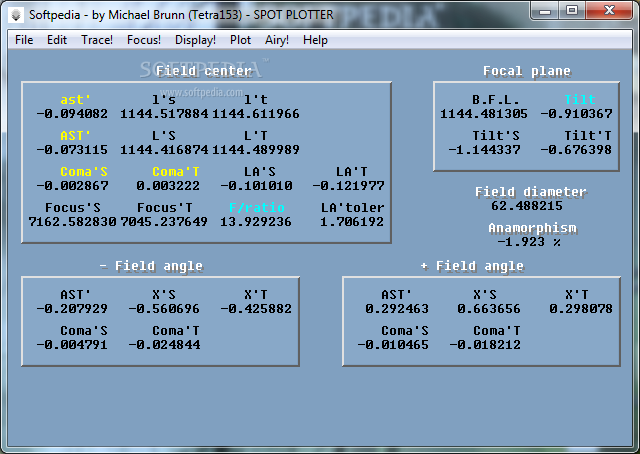Select the l't value 1144.611966
The image size is (640, 454).
[x=256, y=114]
